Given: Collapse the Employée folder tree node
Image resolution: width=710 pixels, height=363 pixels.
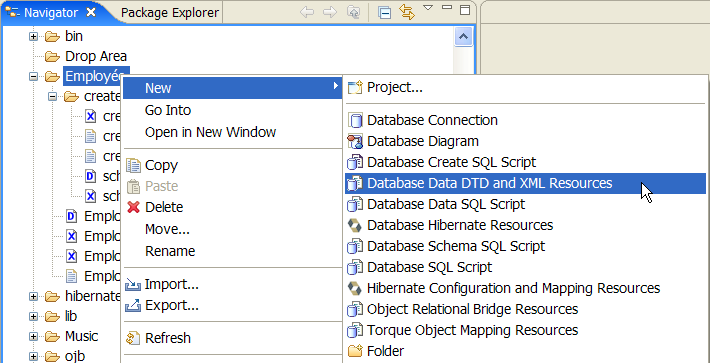Looking at the screenshot, I should [x=33, y=76].
